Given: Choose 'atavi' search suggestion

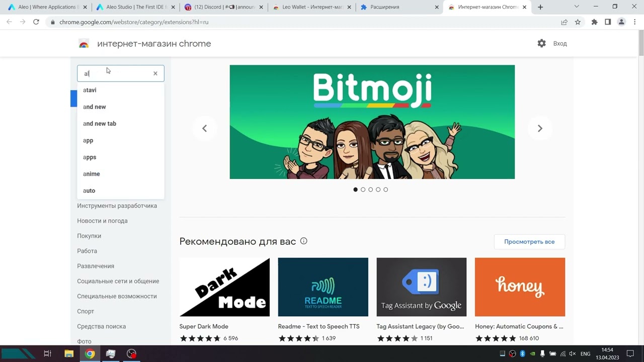Looking at the screenshot, I should (121, 90).
